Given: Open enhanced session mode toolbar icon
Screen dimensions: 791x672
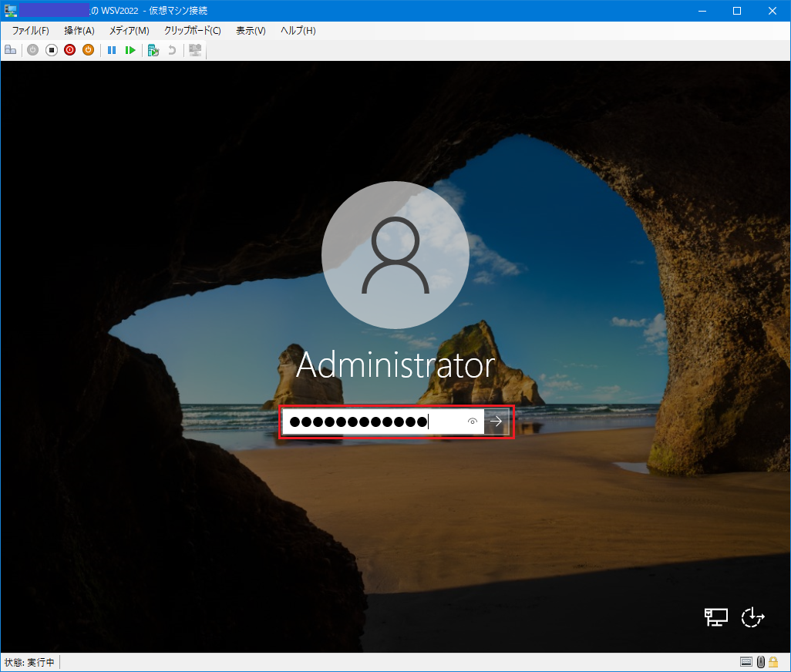Looking at the screenshot, I should 194,49.
